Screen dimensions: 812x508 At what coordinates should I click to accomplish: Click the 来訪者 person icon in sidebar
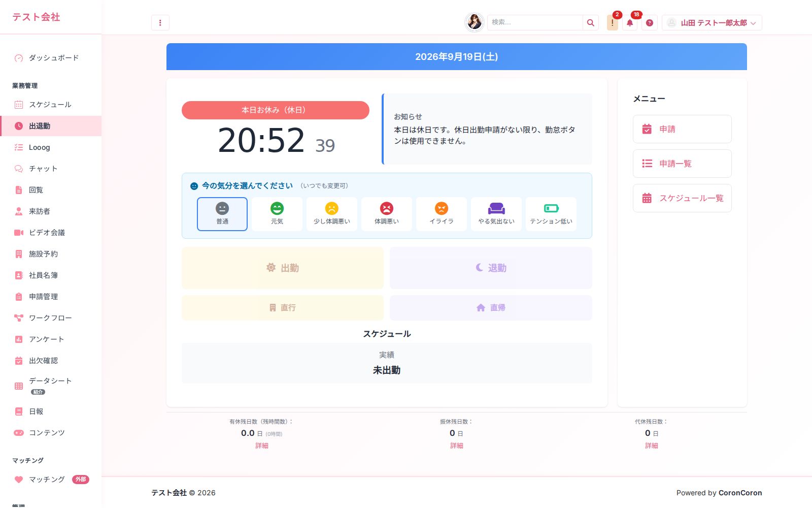point(19,211)
